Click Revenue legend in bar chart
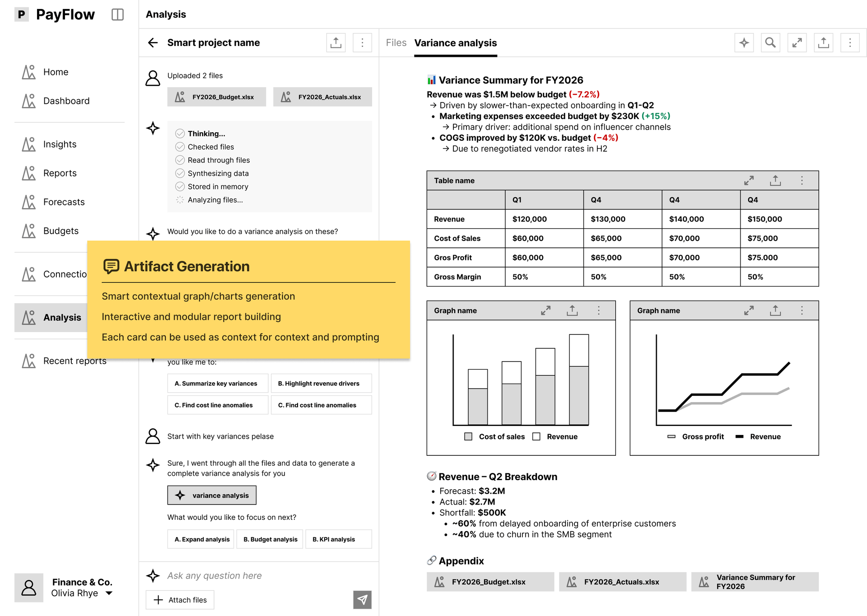 (x=555, y=436)
